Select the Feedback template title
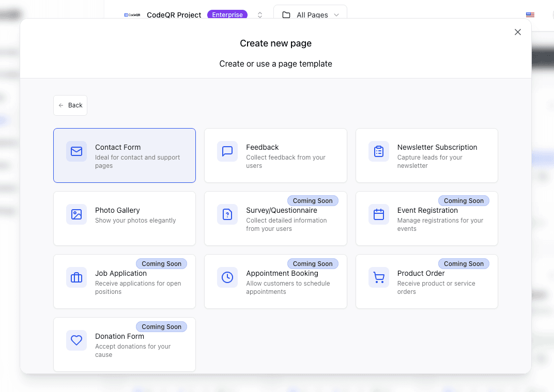This screenshot has height=392, width=554. (263, 147)
